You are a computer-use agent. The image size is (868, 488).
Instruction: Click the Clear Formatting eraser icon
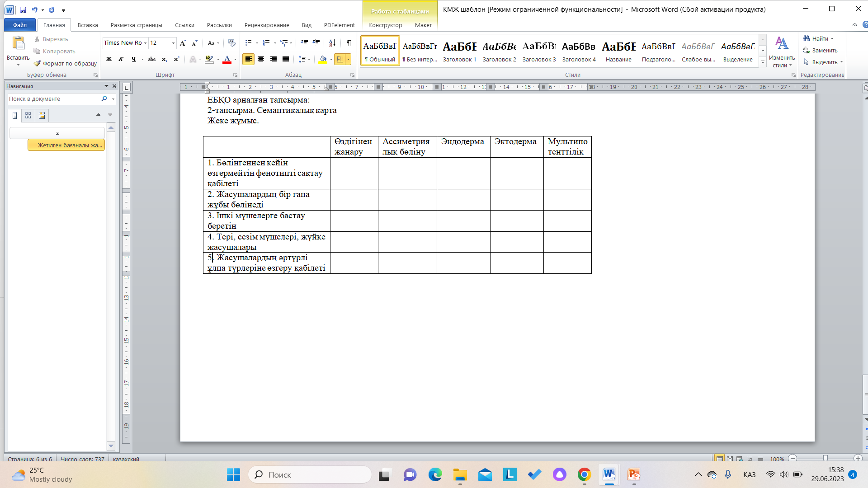point(232,43)
